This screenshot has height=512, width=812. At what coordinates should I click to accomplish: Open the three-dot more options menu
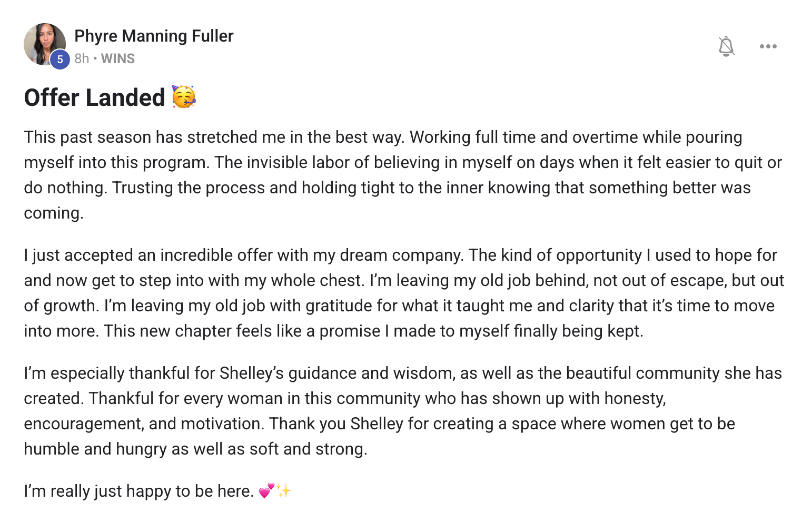768,46
